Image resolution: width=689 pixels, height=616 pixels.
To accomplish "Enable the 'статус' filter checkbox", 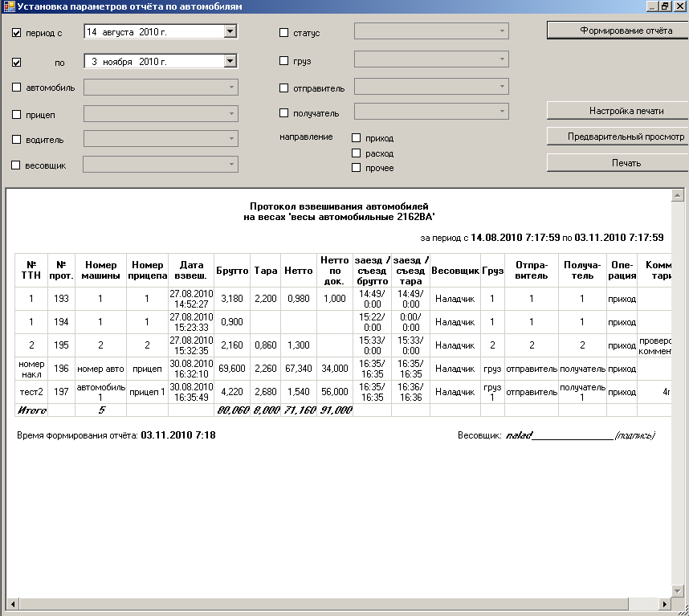I will (283, 32).
